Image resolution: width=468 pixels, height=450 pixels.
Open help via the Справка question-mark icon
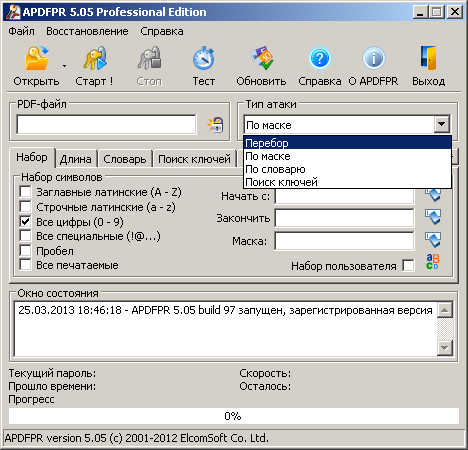tap(320, 58)
